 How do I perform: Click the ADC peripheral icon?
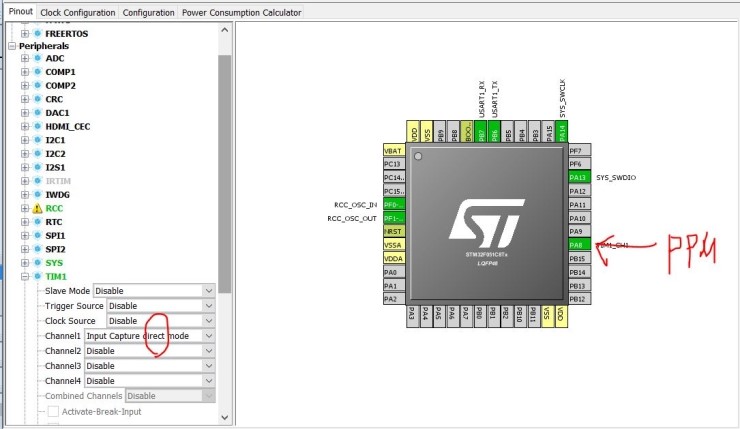point(37,58)
